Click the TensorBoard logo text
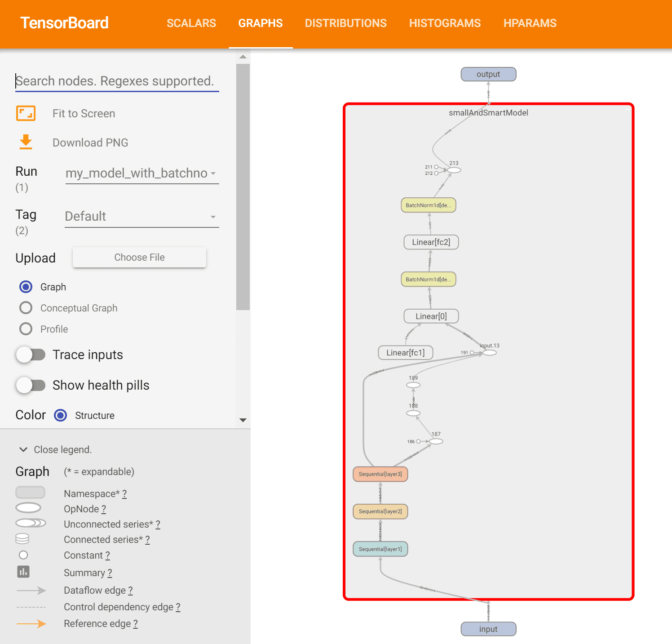Screen dimensions: 672x644 (65, 23)
